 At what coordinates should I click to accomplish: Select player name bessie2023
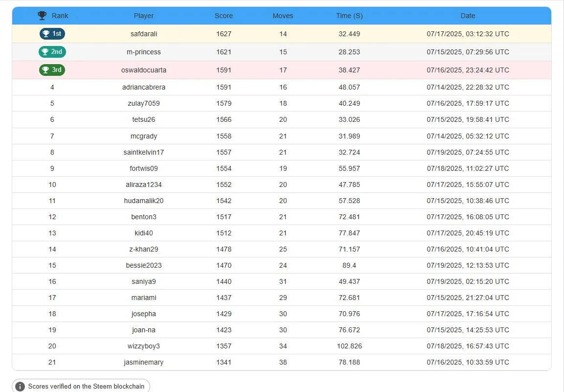click(143, 265)
